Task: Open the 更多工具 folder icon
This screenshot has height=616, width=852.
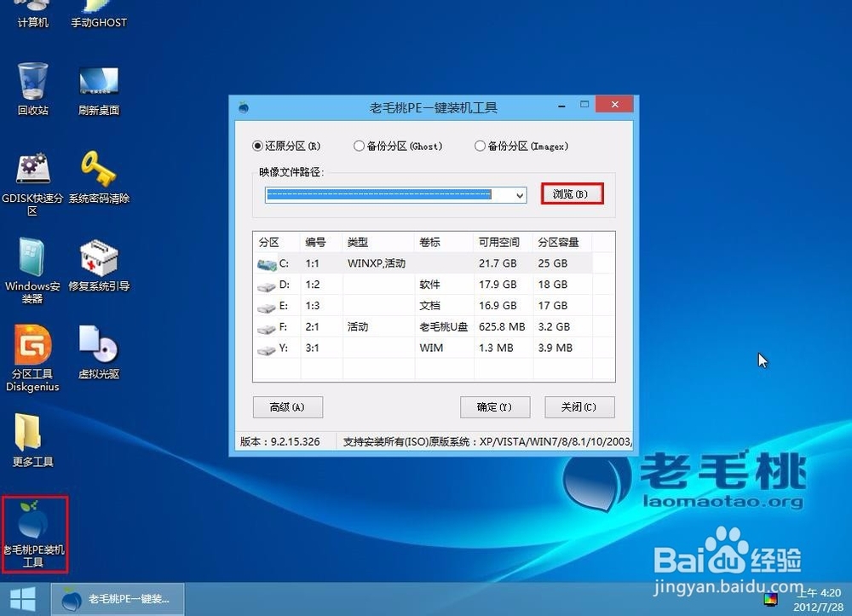Action: [x=32, y=440]
